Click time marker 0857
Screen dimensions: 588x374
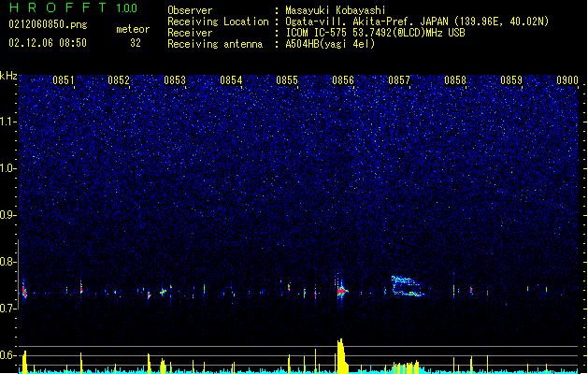[x=399, y=80]
